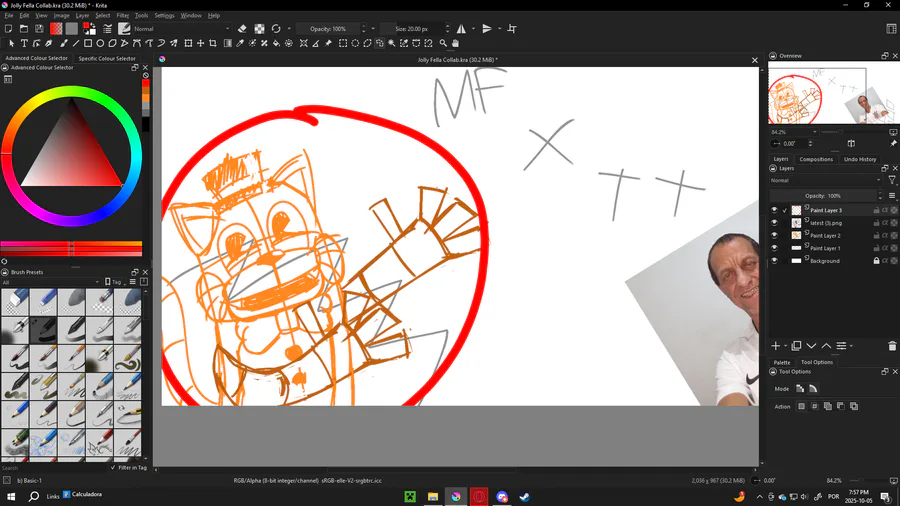The image size is (900, 506).
Task: Open an existing document
Action: coord(24,29)
